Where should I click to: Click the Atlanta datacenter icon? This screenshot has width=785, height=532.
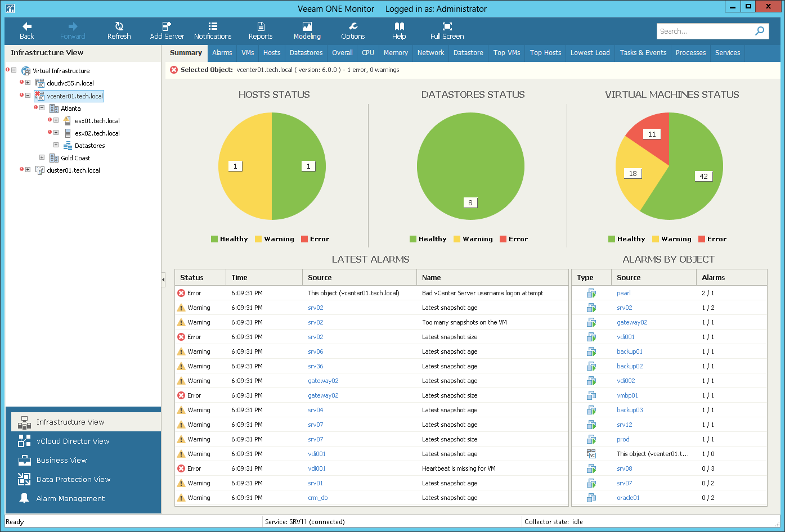(x=54, y=109)
